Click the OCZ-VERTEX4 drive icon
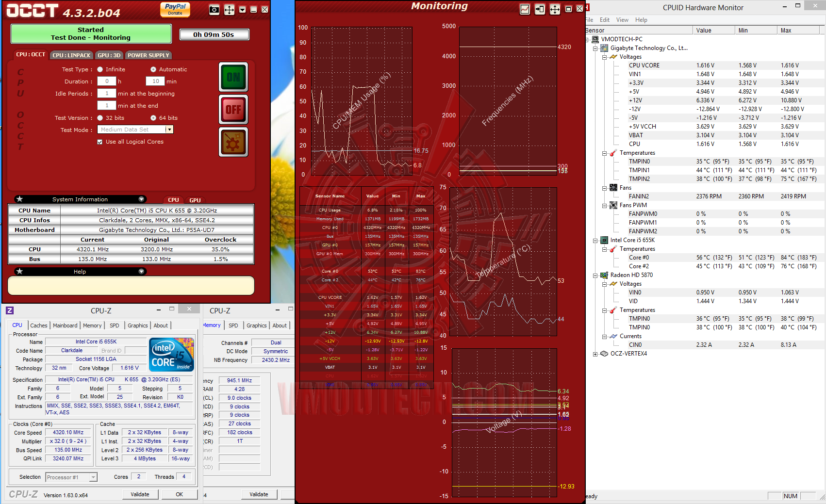Screen dimensions: 826x504 [x=604, y=354]
